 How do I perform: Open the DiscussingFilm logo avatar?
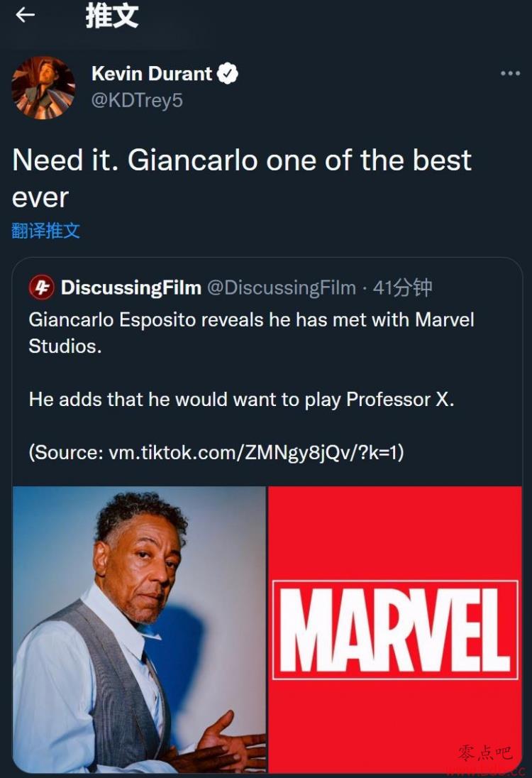[x=42, y=287]
